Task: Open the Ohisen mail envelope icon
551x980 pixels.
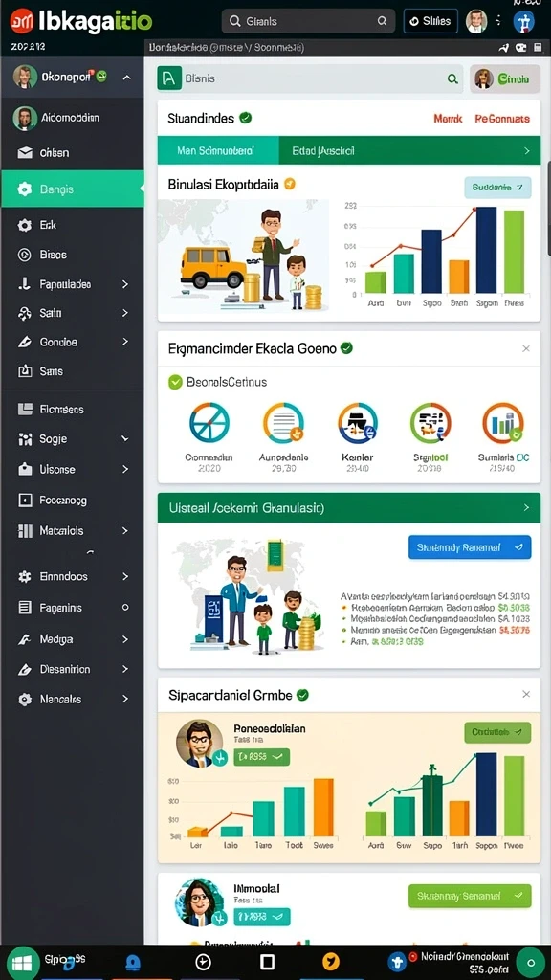Action: coord(25,153)
